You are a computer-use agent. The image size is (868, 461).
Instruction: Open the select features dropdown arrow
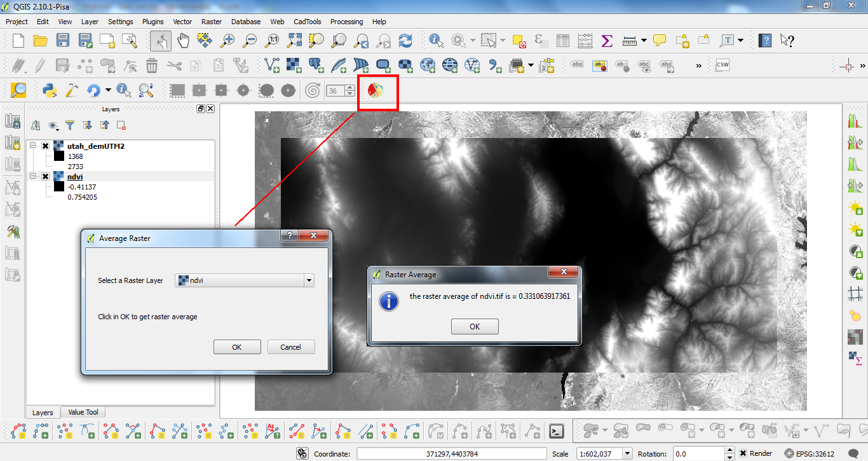[503, 41]
